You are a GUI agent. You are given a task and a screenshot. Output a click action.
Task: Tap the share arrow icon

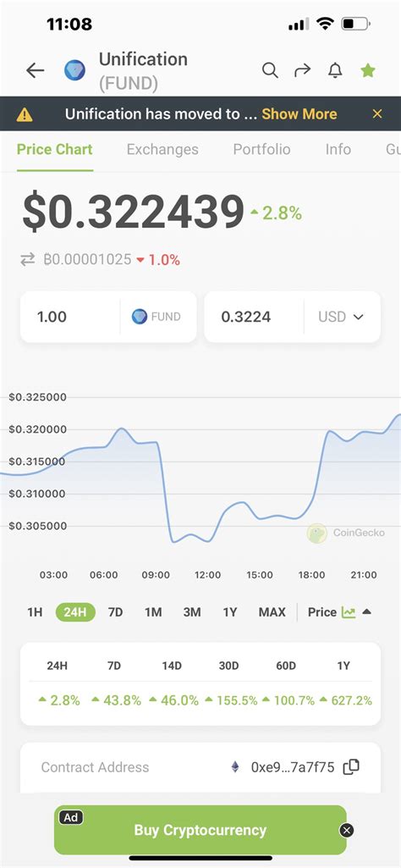point(303,70)
